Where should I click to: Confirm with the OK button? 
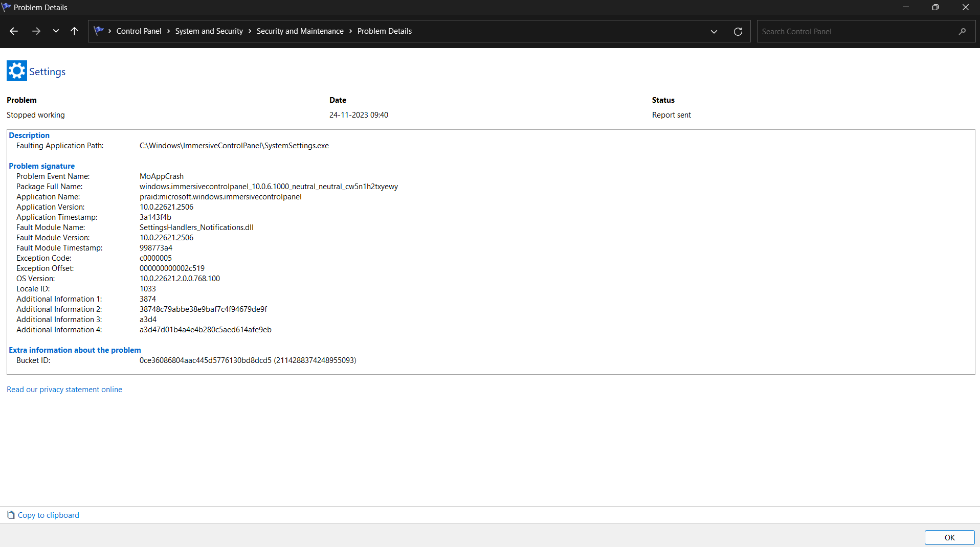949,537
